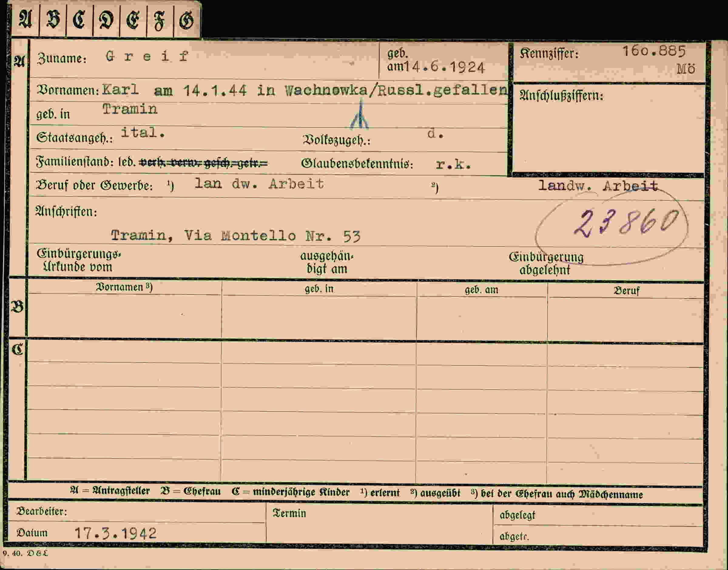Click the 'Staatsangeh.:' label
This screenshot has width=728, height=570.
(74, 137)
